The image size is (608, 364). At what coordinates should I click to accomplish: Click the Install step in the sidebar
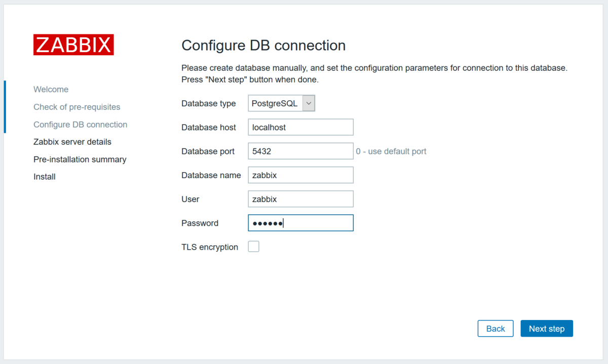click(x=44, y=176)
